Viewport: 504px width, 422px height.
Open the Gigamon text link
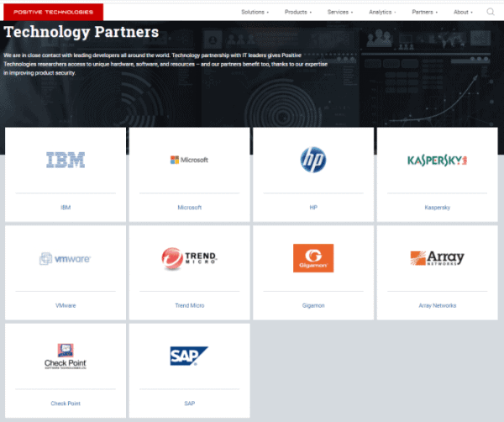(313, 305)
